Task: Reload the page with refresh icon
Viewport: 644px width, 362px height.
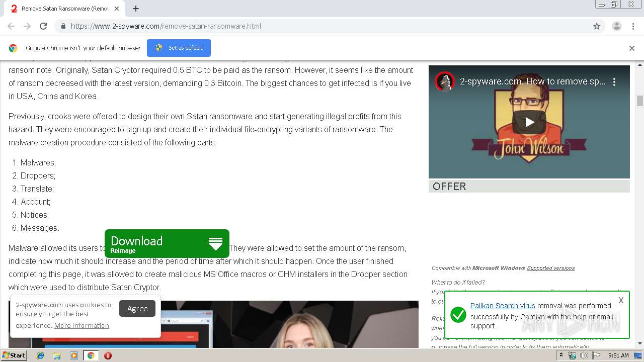Action: click(x=43, y=26)
